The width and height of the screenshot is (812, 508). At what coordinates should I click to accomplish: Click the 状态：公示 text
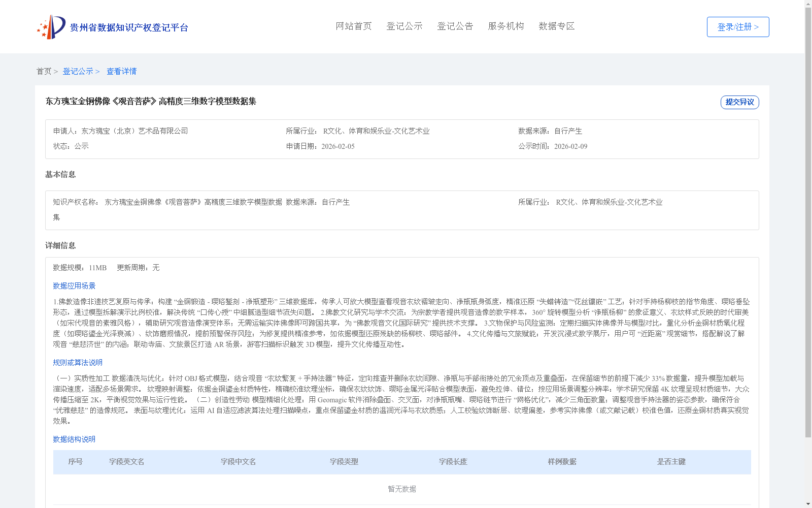tap(71, 146)
